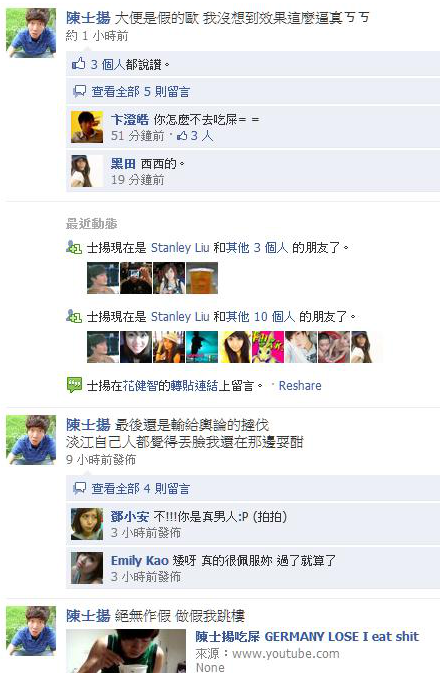Click the comment bubble icon beside 查看全部 5 則留言
Screen dimensions: 440x673
79,91
